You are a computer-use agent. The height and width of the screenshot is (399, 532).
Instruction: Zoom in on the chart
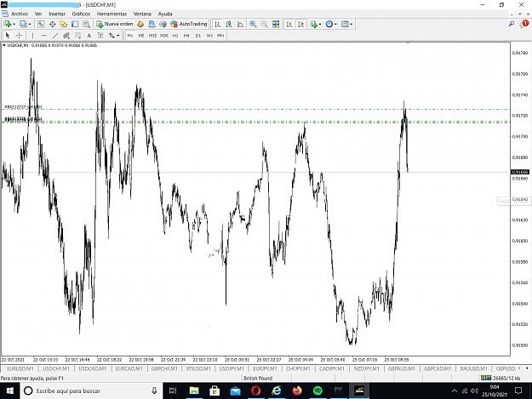click(x=253, y=24)
